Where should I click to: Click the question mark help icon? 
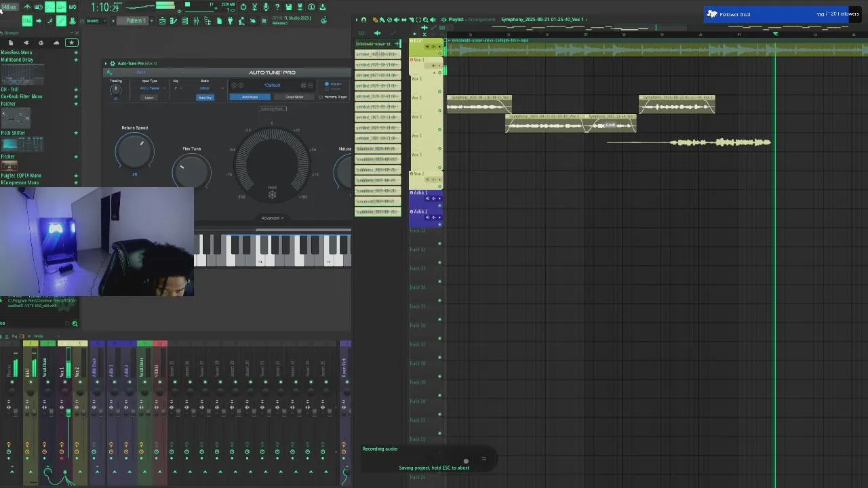click(x=277, y=7)
